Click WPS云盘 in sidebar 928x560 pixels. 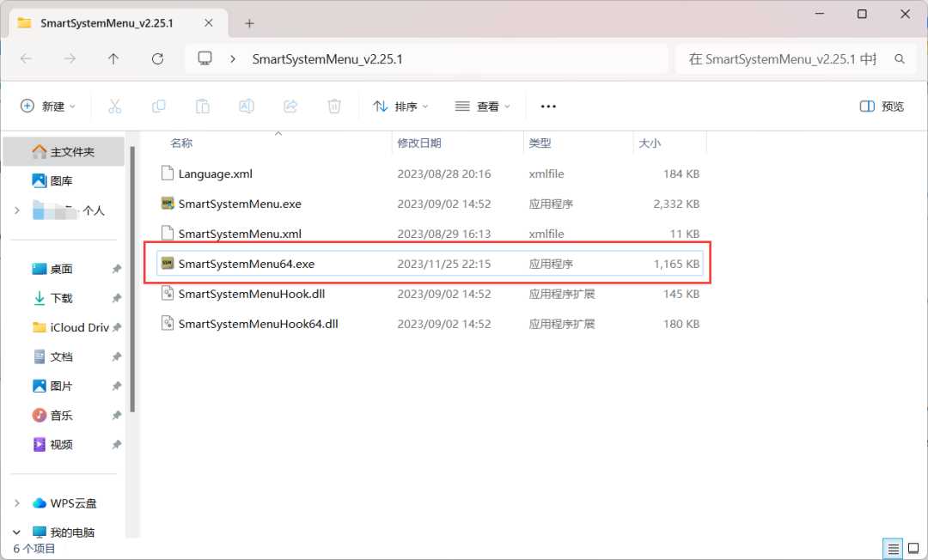73,503
